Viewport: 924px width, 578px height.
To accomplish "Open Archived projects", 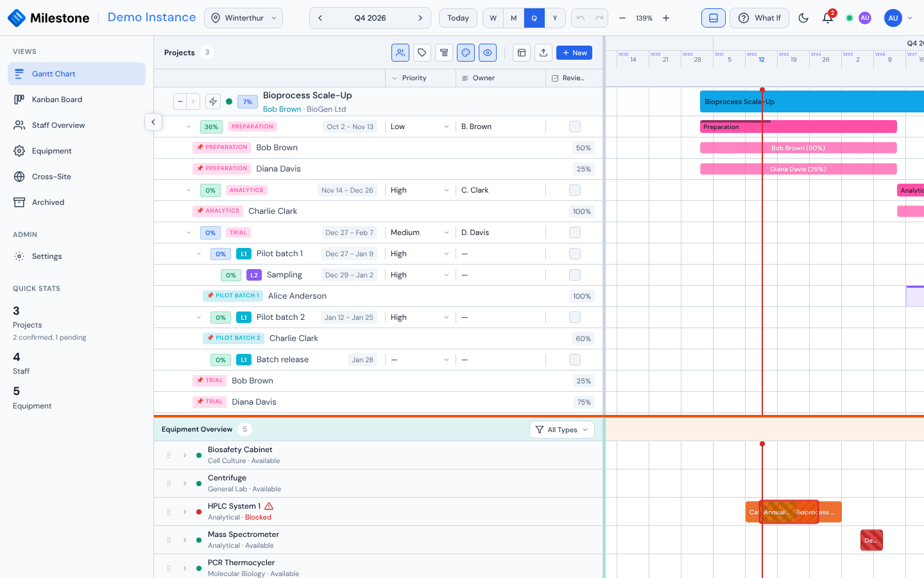I will click(x=76, y=202).
